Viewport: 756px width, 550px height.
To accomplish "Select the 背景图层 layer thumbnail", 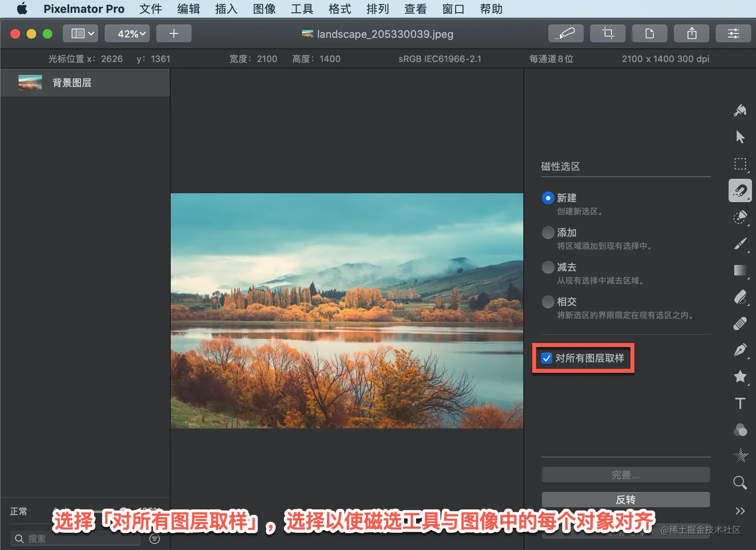I will tap(30, 82).
